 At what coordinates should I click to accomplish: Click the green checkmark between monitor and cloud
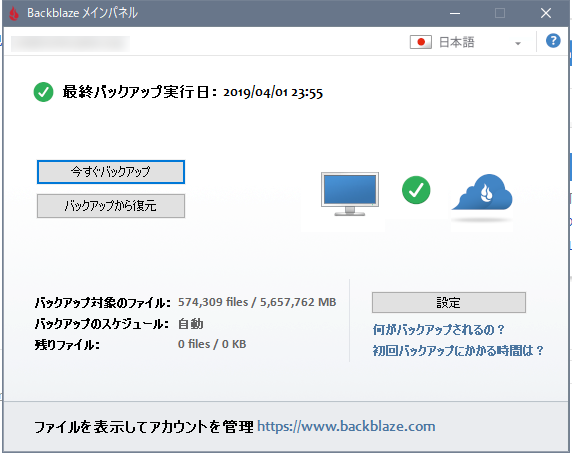click(x=416, y=190)
